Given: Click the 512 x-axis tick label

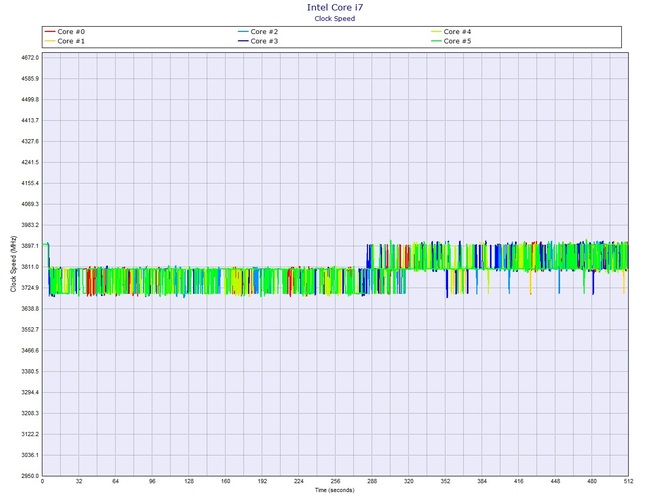Looking at the screenshot, I should tap(628, 481).
